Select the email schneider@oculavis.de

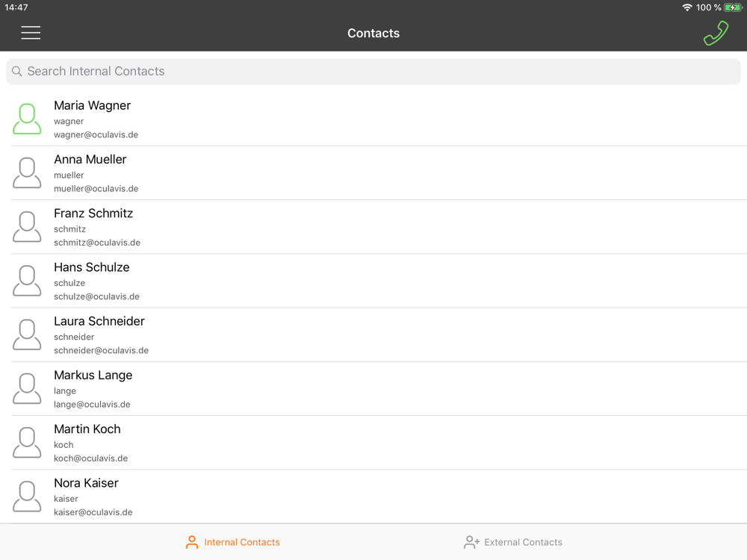coord(101,350)
